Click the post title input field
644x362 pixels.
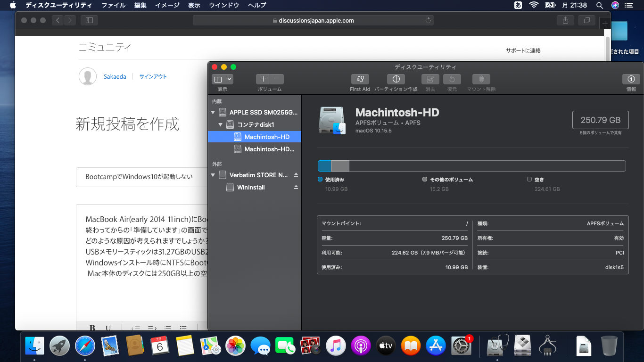[x=141, y=177]
